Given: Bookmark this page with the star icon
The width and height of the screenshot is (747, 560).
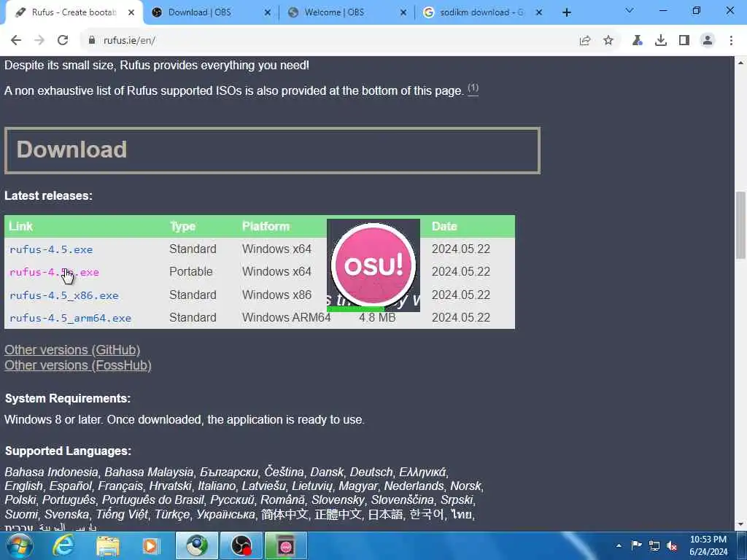Looking at the screenshot, I should point(608,41).
